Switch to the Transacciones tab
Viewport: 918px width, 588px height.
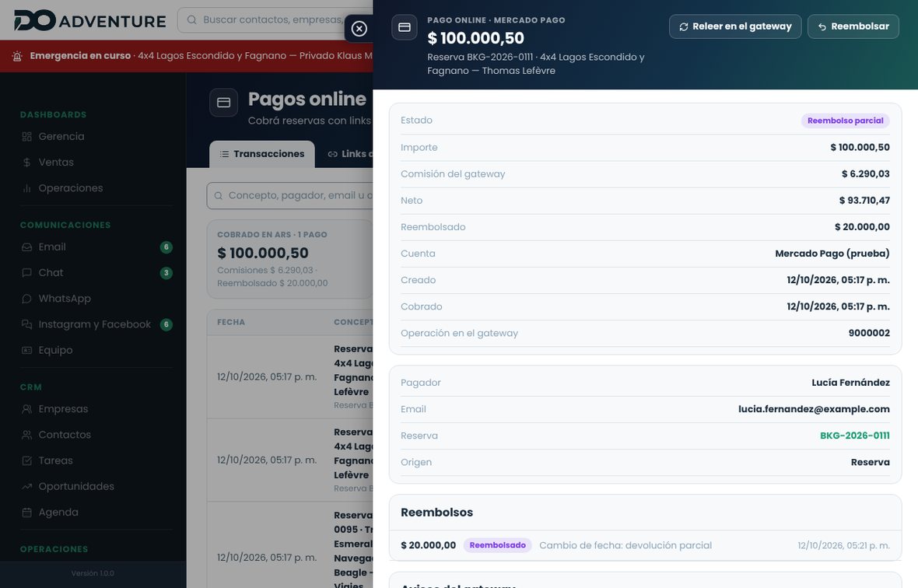point(262,154)
